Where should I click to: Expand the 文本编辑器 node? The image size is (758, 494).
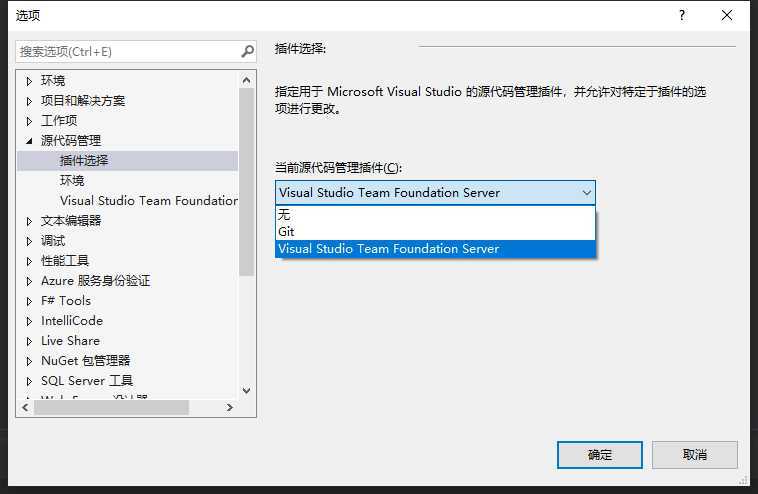pos(29,221)
